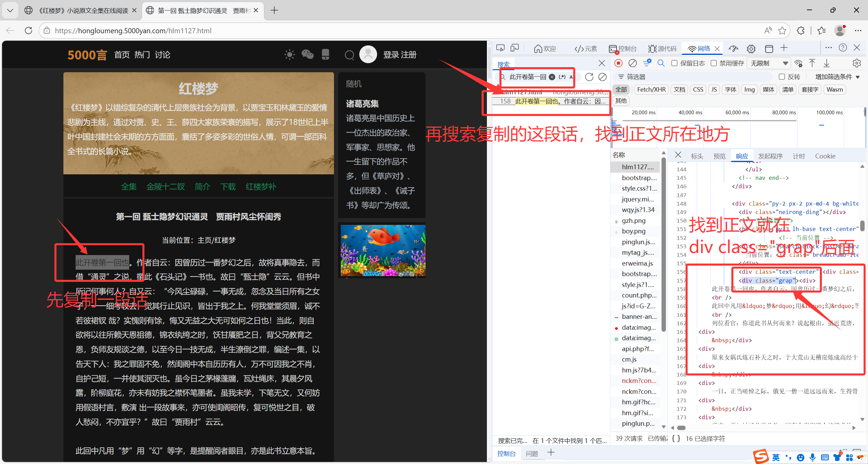Click the red record network log button
This screenshot has height=464, width=868.
pos(618,63)
